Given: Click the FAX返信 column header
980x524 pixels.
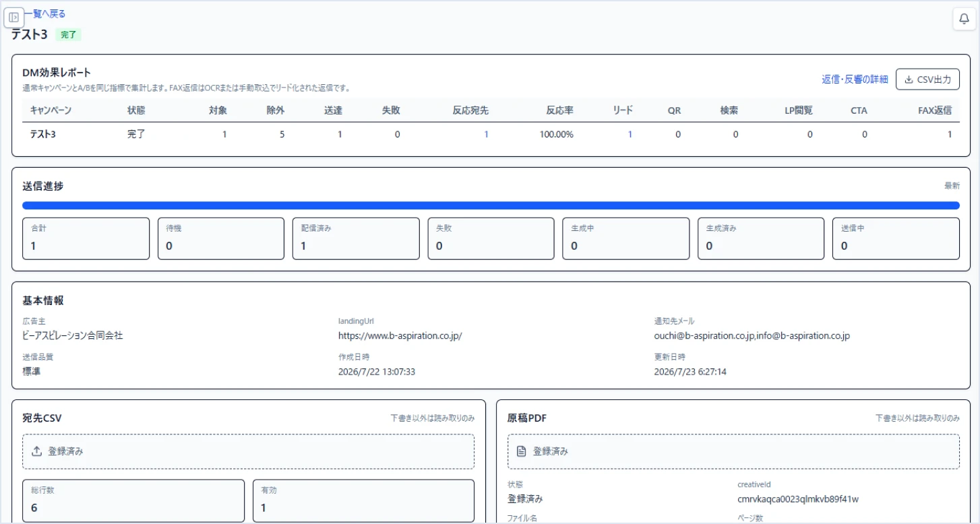Looking at the screenshot, I should point(935,110).
